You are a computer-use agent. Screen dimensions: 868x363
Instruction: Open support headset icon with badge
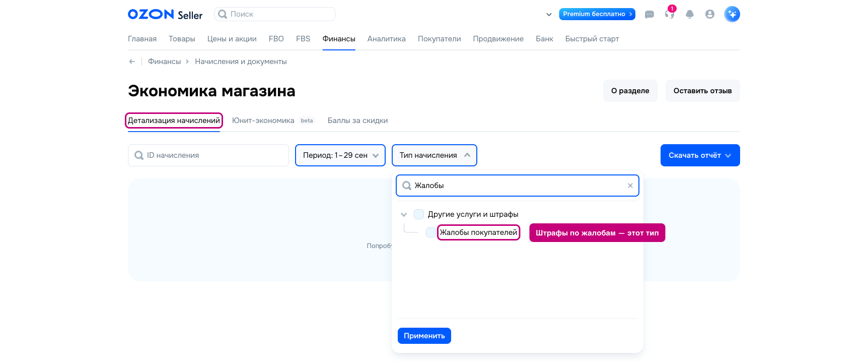670,14
